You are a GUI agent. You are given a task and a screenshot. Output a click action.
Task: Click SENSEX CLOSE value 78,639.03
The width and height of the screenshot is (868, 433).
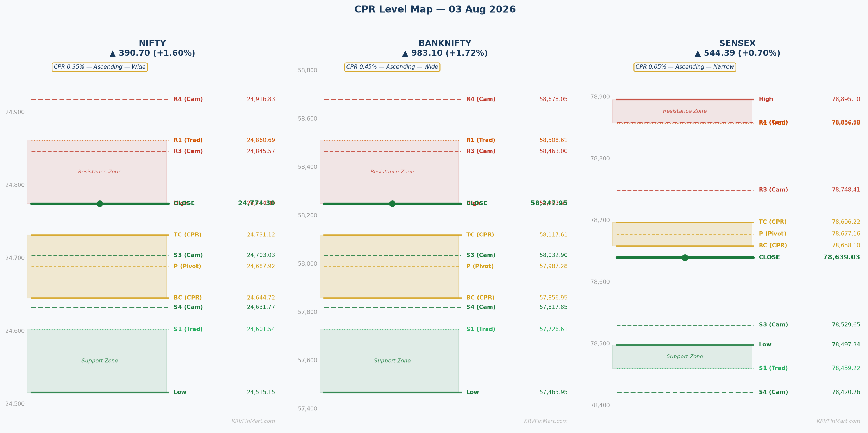842,257
